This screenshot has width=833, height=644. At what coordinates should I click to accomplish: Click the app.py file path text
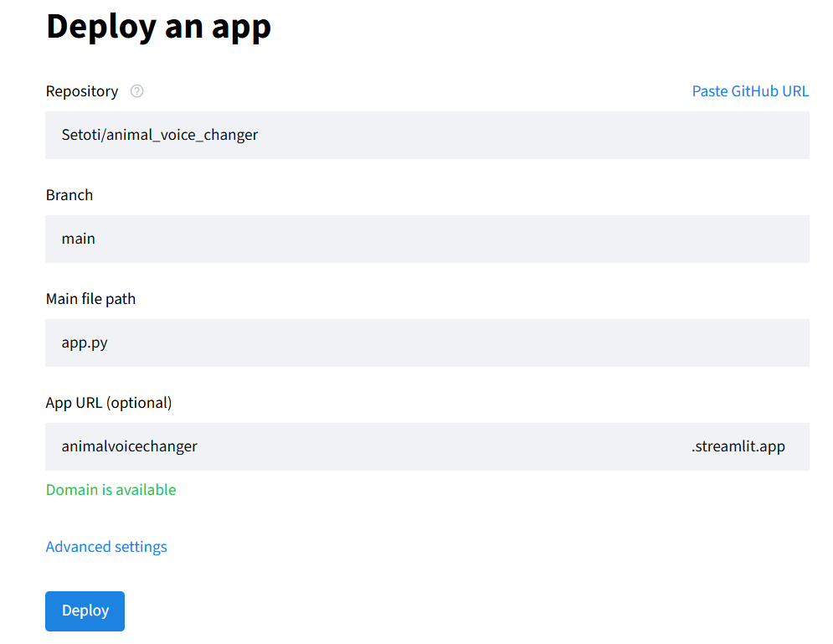(85, 343)
